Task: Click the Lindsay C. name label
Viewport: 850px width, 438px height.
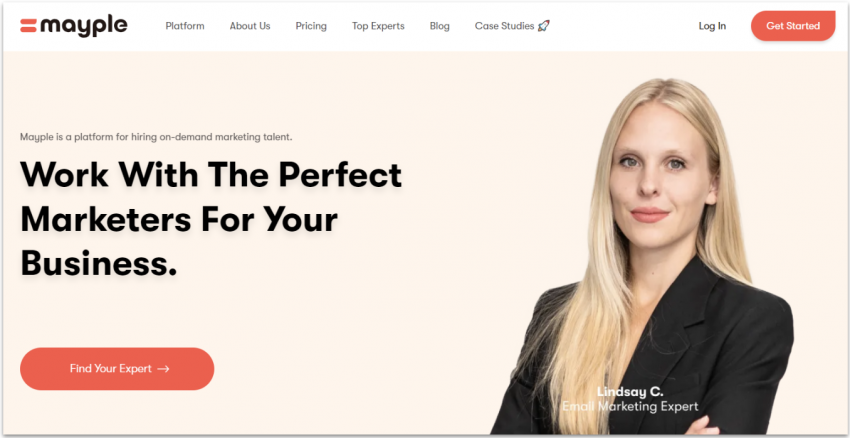Action: pos(630,391)
